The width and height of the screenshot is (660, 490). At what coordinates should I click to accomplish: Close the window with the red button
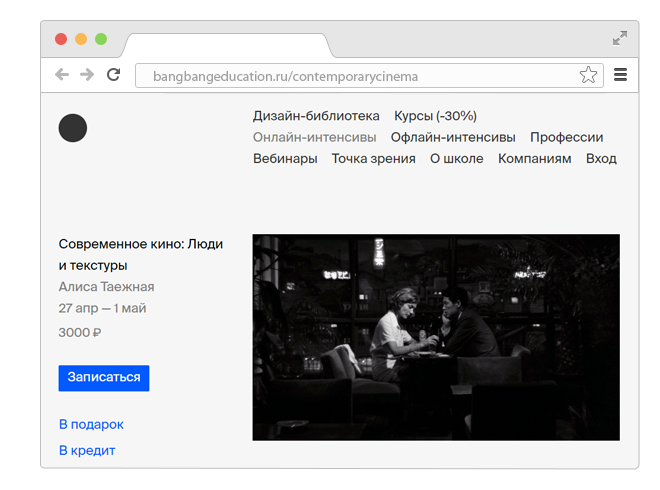click(x=61, y=39)
